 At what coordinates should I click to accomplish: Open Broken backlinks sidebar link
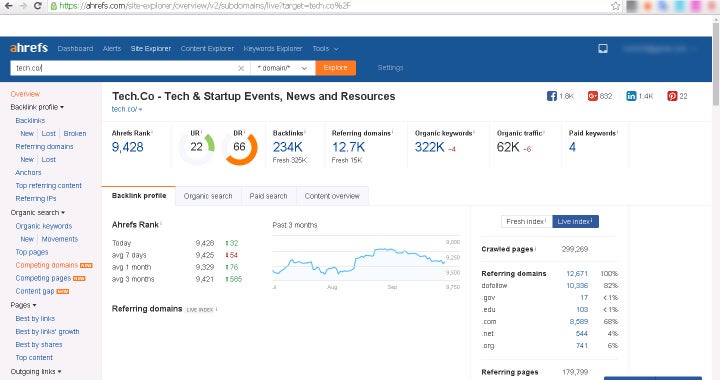(75, 133)
